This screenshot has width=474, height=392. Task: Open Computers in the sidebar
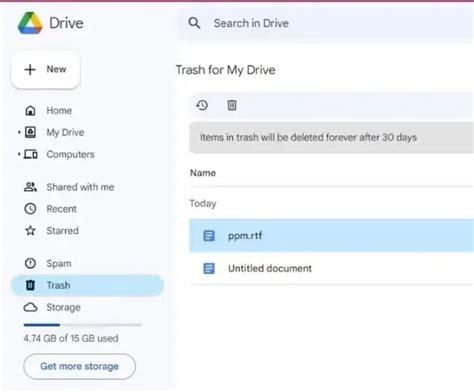[x=70, y=154]
